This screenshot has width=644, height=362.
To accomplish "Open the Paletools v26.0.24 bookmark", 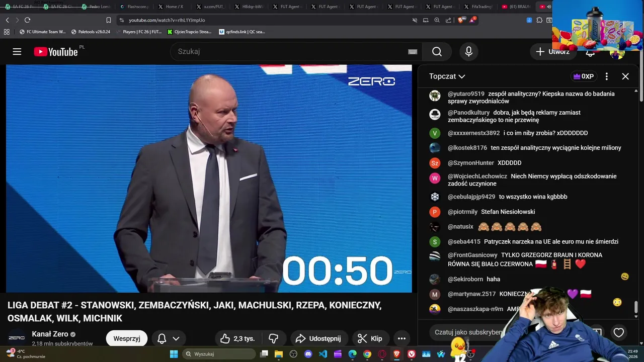I will 91,32.
